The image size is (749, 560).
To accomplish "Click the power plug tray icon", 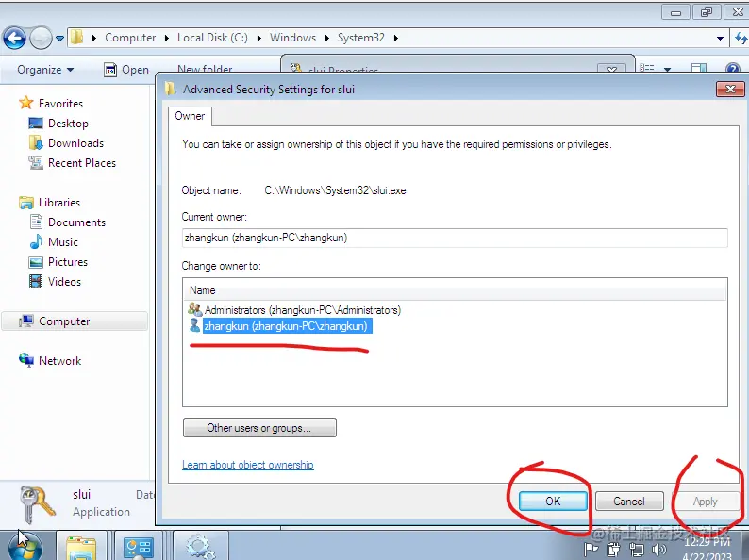I will click(613, 550).
